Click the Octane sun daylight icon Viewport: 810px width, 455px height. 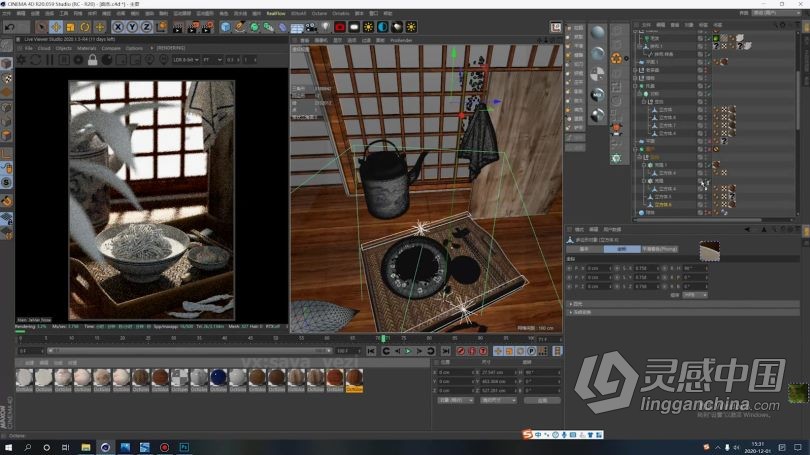368,27
